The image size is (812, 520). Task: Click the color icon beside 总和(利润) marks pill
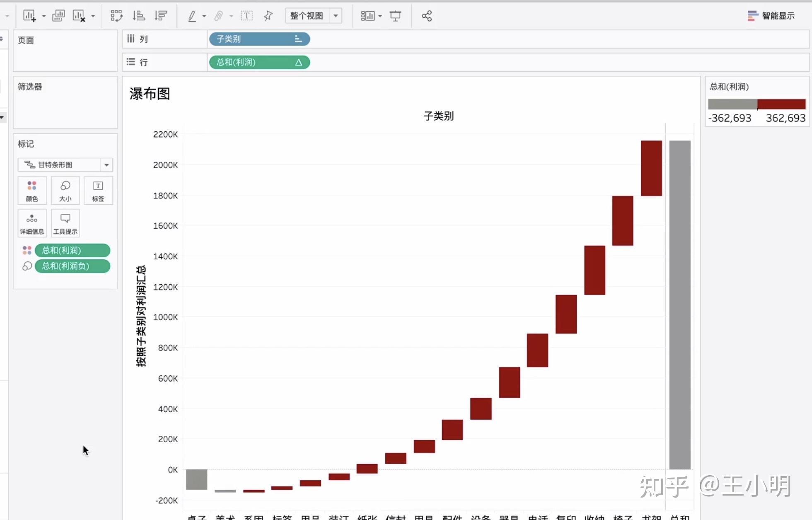click(27, 250)
